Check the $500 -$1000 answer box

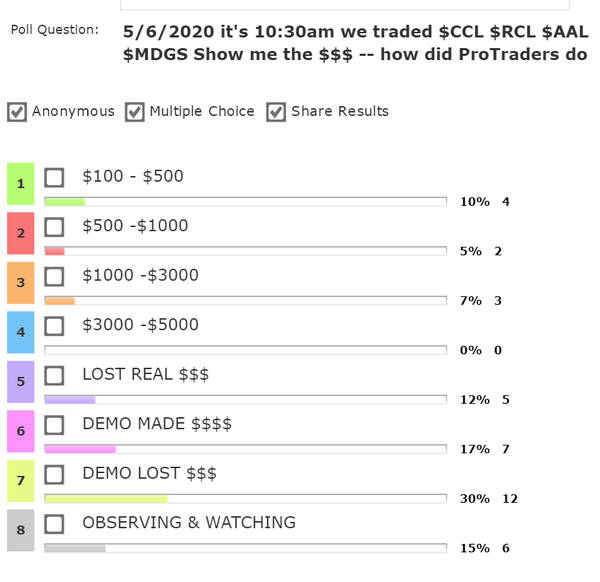point(55,226)
